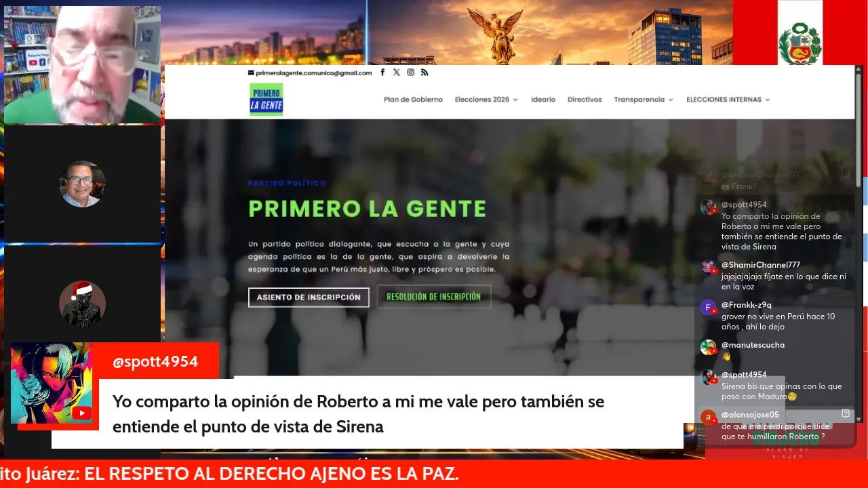Click @ShamirChannel777 avatar in chat
This screenshot has width=868, height=488.
point(708,267)
